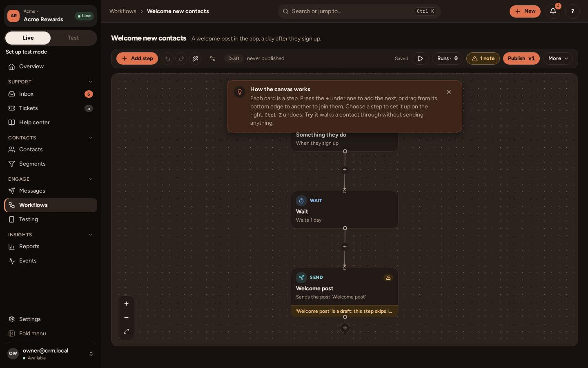Click the magic wand tidy icon
The height and width of the screenshot is (368, 588).
click(x=195, y=58)
